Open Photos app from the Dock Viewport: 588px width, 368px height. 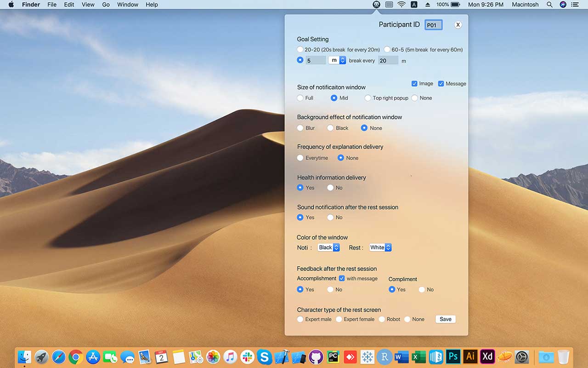point(213,356)
